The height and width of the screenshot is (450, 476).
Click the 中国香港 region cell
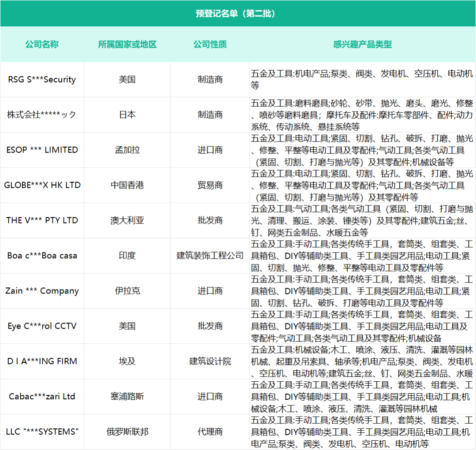[x=127, y=185]
